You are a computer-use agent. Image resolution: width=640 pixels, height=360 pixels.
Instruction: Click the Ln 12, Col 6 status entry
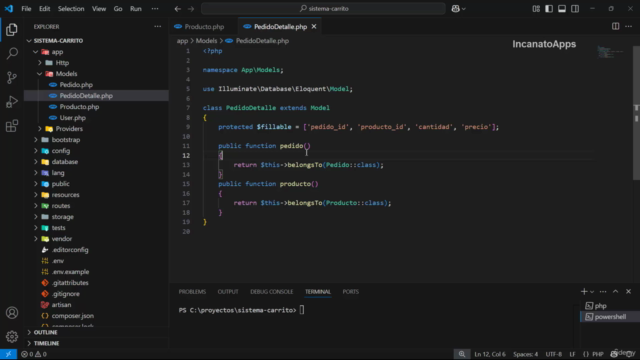(x=490, y=354)
